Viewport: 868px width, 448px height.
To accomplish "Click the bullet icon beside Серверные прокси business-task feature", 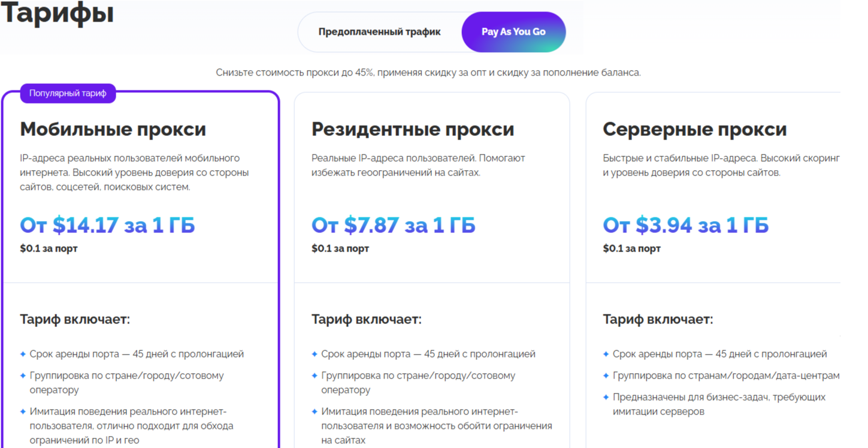I will (x=606, y=397).
